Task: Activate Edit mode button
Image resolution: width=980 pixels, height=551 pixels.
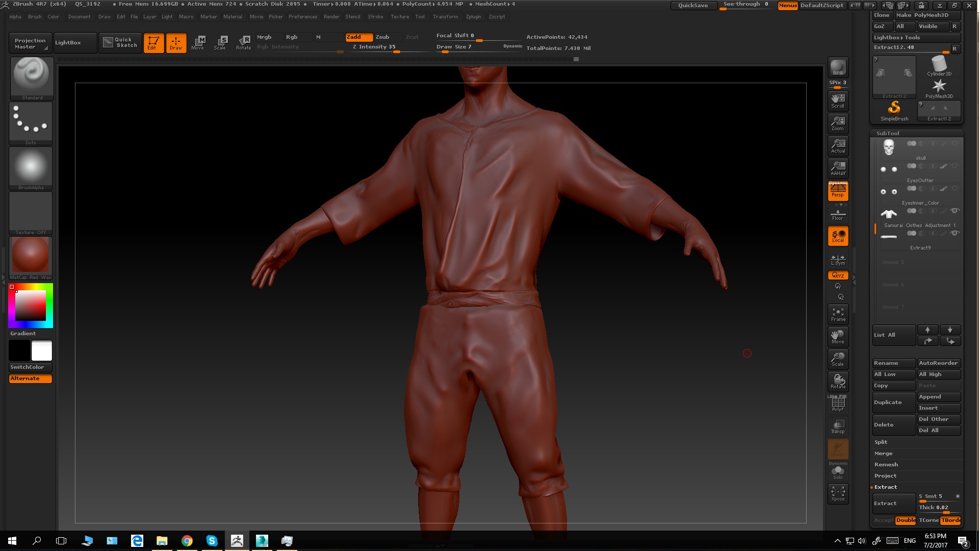Action: [153, 43]
